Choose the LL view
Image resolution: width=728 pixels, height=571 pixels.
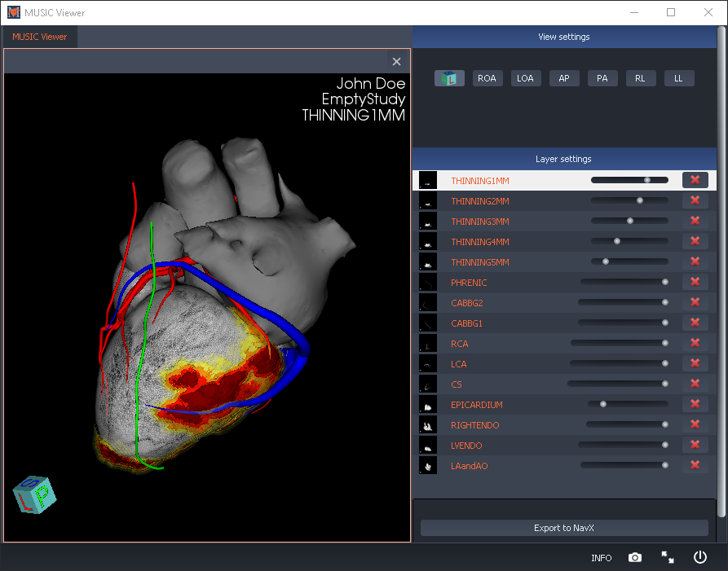tap(679, 78)
